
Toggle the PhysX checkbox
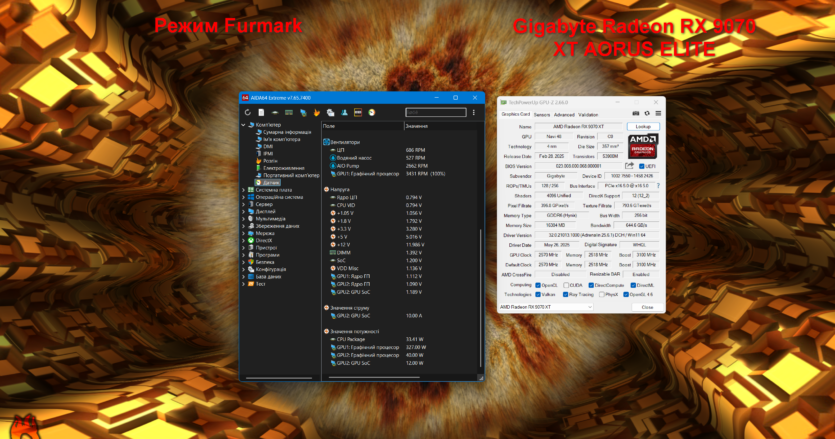click(x=601, y=295)
